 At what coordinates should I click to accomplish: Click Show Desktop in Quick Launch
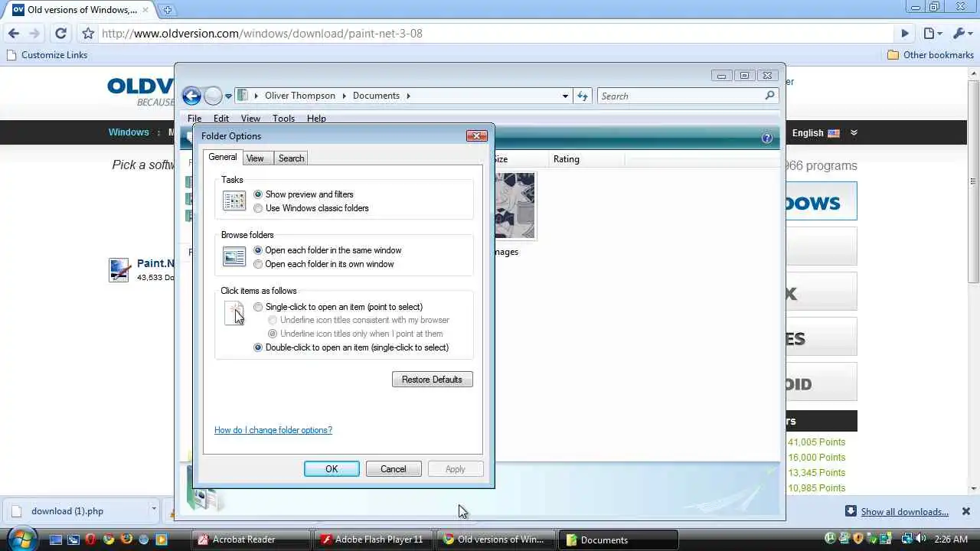coord(55,540)
